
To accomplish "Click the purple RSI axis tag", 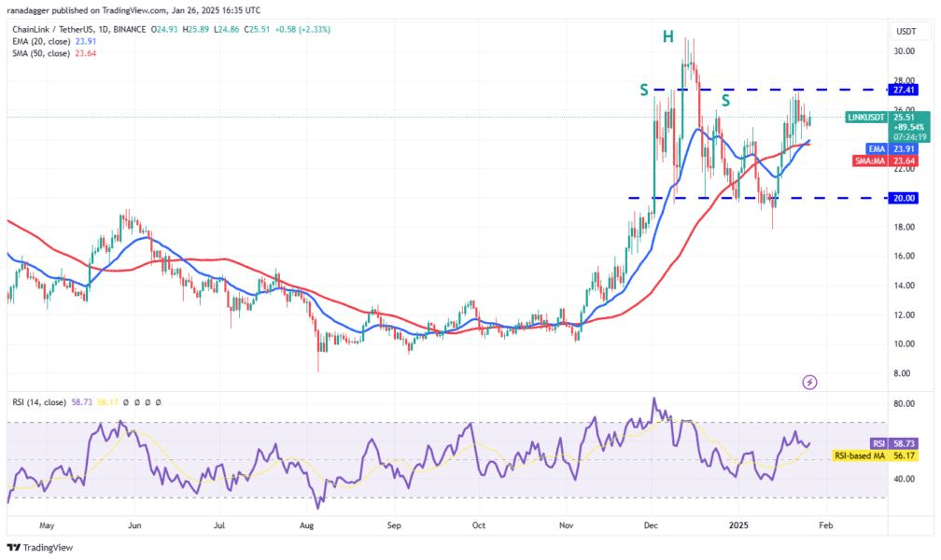I will tap(878, 443).
